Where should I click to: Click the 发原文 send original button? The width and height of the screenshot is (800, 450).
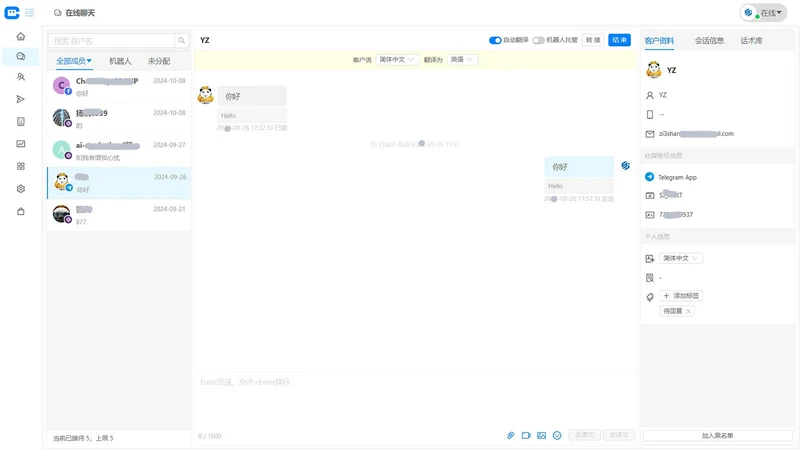tap(584, 435)
